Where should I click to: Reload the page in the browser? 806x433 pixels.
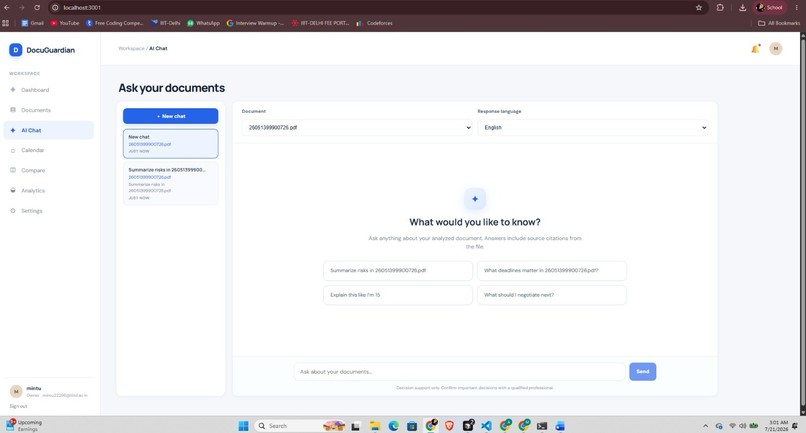37,8
